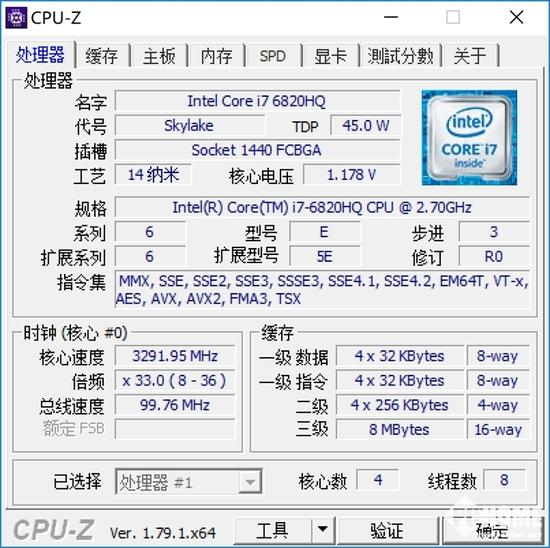Click the processor name field Intel Core i7 6820HQ
The height and width of the screenshot is (548, 550).
pos(257,101)
